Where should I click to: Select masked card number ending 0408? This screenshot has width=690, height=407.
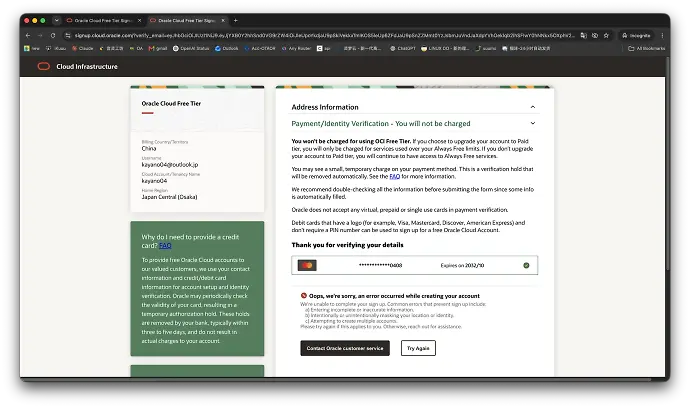(380, 265)
